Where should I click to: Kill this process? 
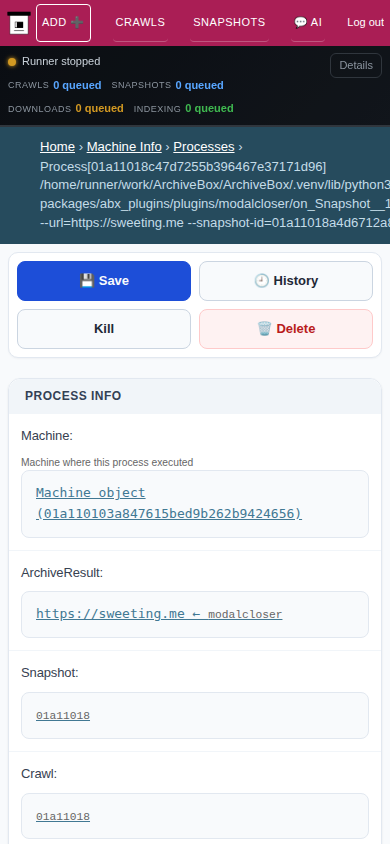point(104,329)
